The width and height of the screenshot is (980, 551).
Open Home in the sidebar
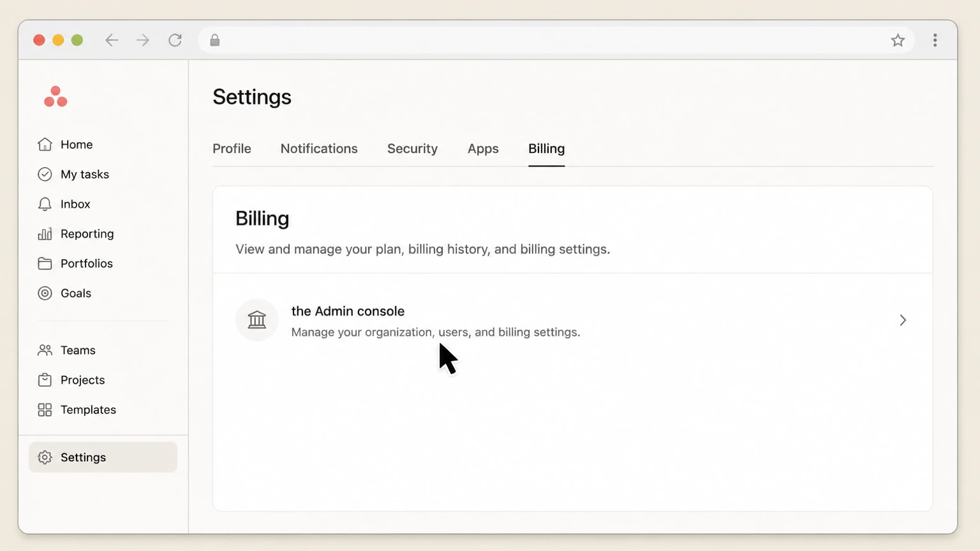click(x=77, y=144)
